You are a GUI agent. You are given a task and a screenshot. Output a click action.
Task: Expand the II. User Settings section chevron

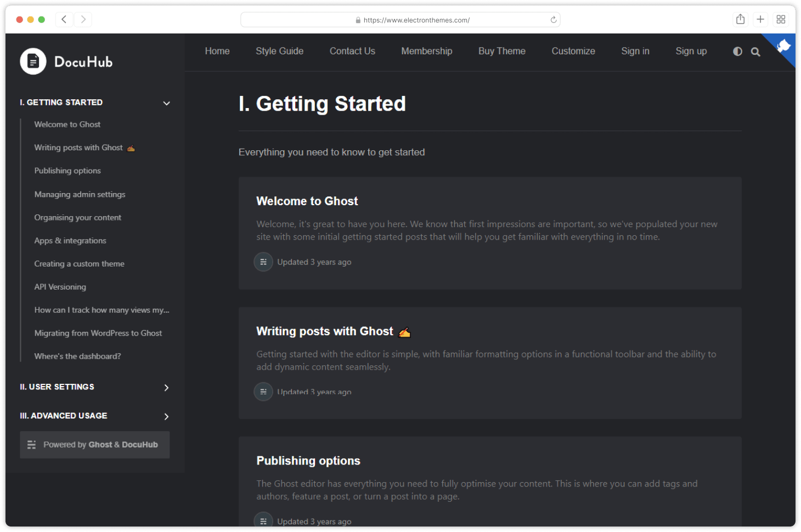click(166, 388)
